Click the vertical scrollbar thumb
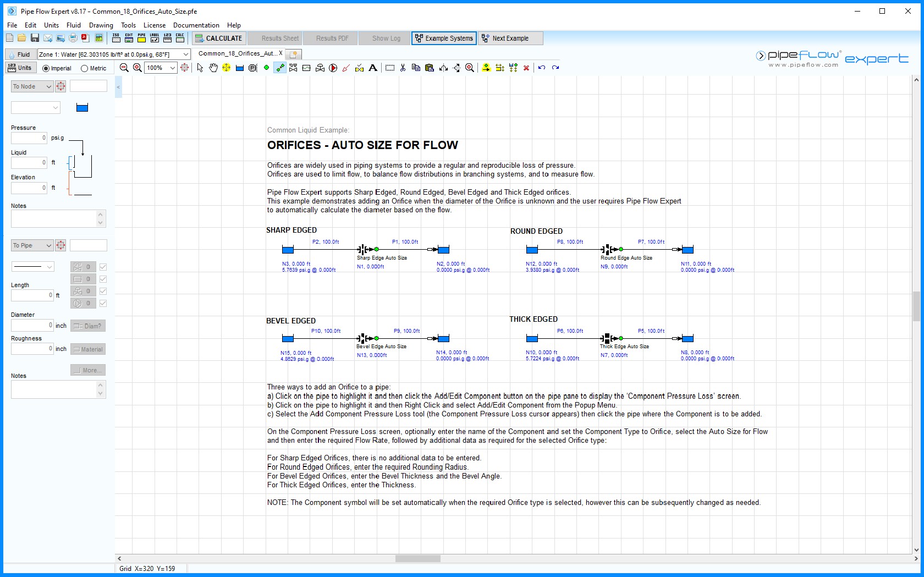 pyautogui.click(x=916, y=306)
